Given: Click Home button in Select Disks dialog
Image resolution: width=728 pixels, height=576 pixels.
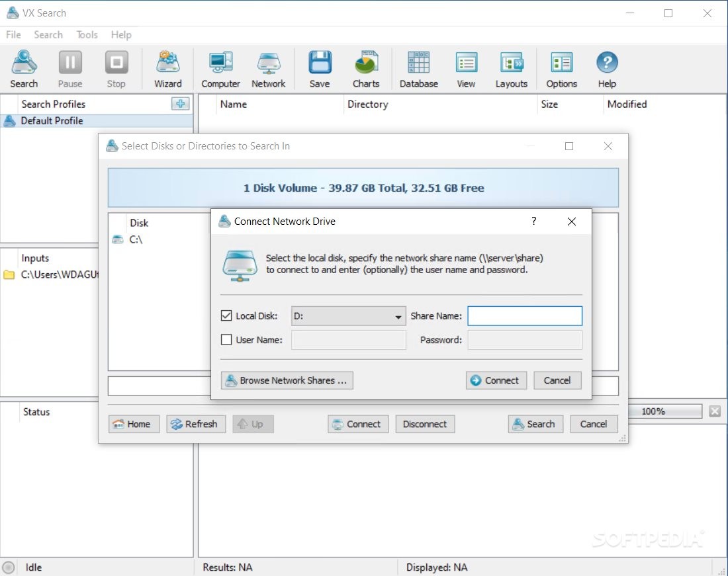Looking at the screenshot, I should 134,424.
